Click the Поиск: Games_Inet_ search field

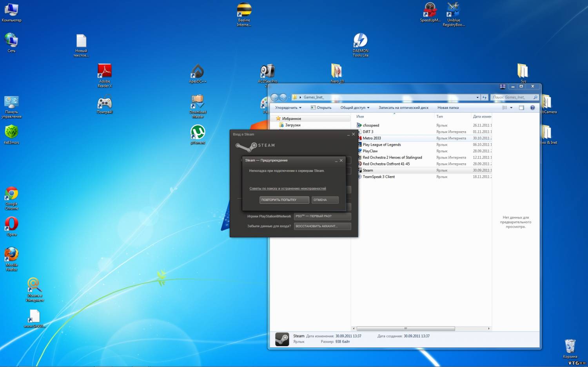(x=515, y=97)
